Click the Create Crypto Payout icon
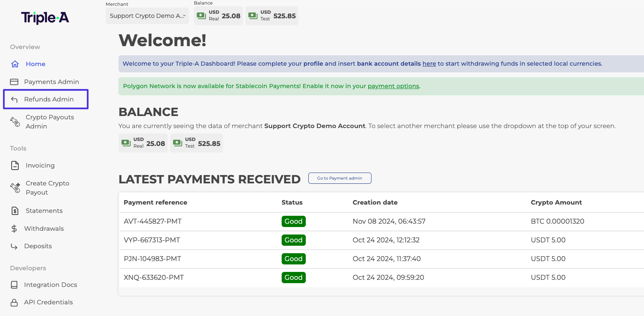 [15, 188]
